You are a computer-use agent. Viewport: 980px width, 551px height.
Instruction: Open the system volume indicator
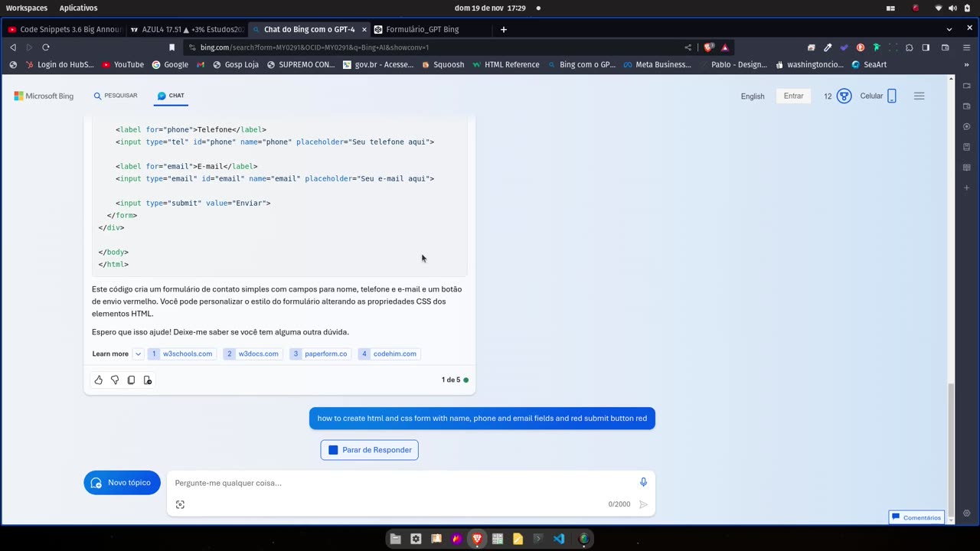952,8
